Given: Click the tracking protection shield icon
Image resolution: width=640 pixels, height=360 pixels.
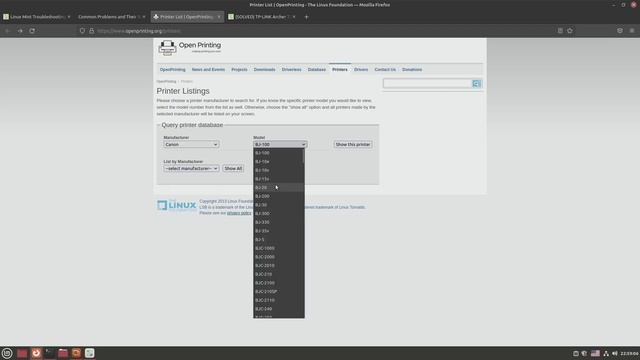Looking at the screenshot, I should 82,31.
